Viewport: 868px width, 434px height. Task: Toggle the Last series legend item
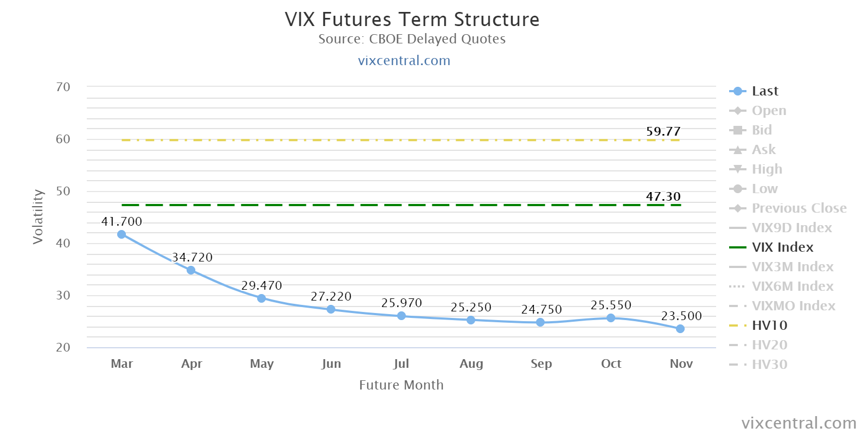(x=764, y=91)
